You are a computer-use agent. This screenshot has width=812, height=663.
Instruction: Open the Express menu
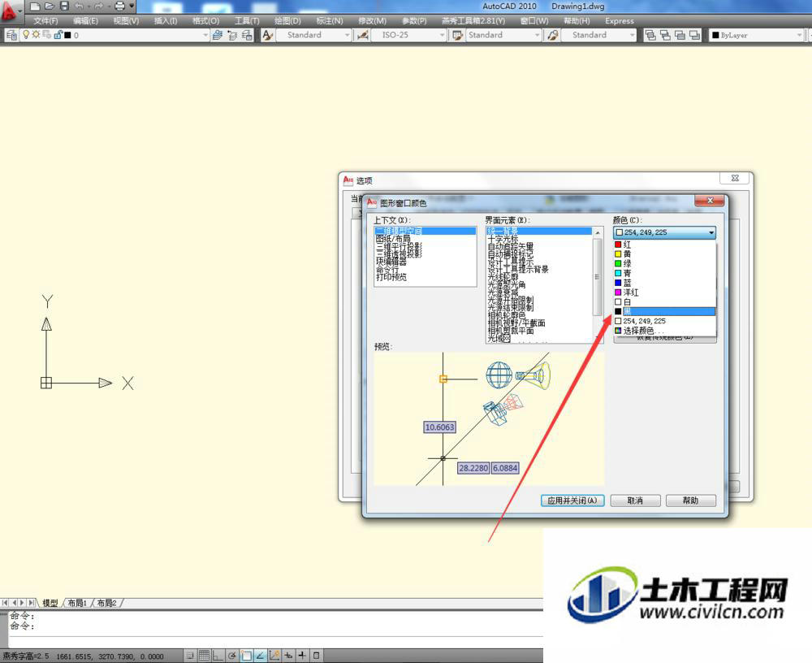coord(620,21)
